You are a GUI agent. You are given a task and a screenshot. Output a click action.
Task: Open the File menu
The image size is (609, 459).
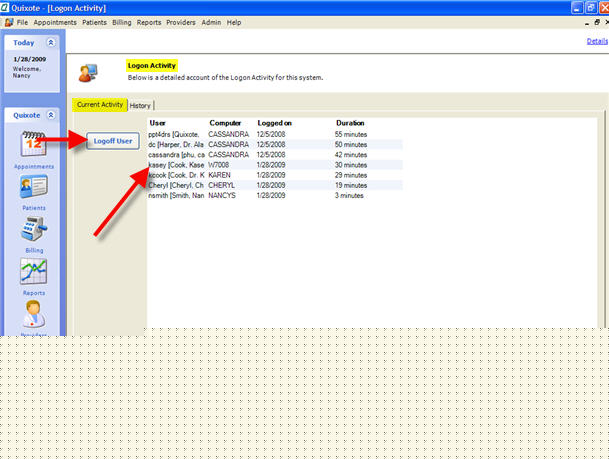pyautogui.click(x=22, y=23)
